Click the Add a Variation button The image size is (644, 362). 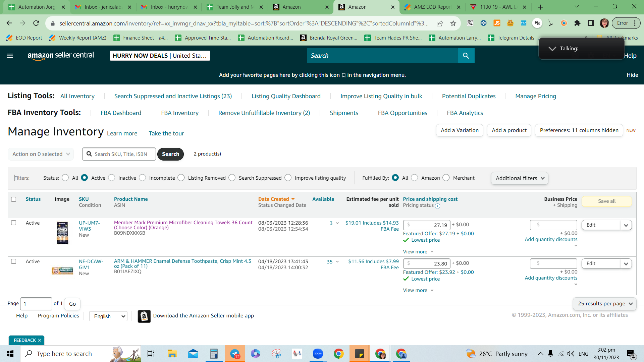click(x=460, y=130)
